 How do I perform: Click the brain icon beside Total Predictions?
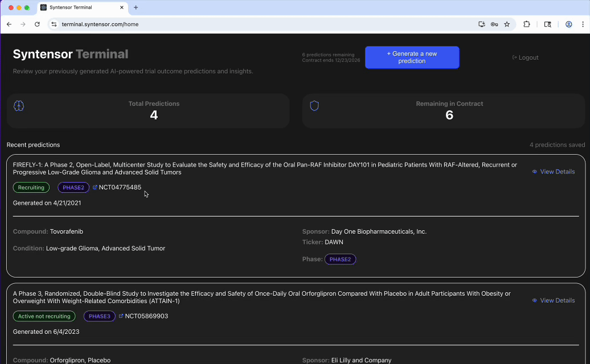(19, 106)
